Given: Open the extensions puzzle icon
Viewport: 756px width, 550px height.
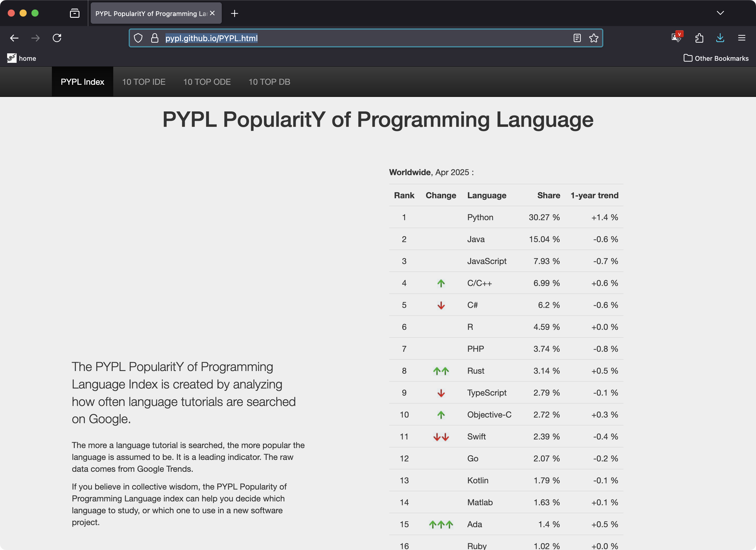Looking at the screenshot, I should pyautogui.click(x=699, y=38).
